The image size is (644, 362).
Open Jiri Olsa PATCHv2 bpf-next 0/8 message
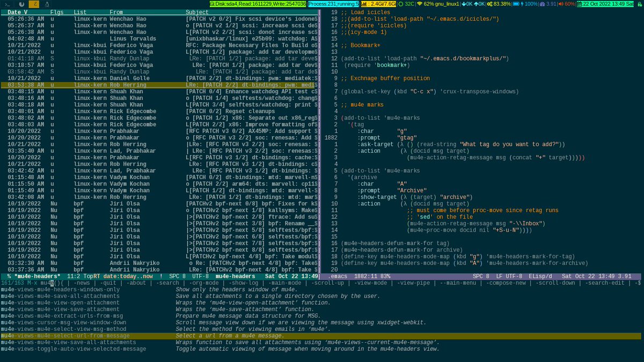(x=160, y=204)
